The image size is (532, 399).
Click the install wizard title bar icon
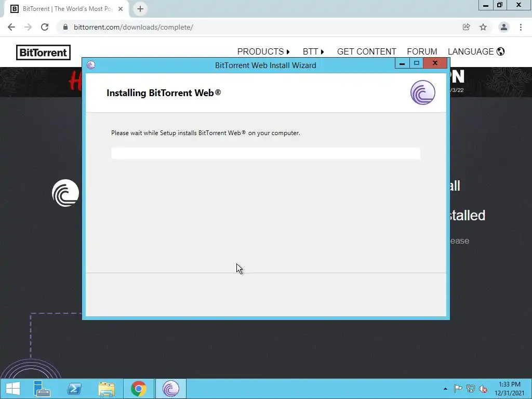(91, 65)
